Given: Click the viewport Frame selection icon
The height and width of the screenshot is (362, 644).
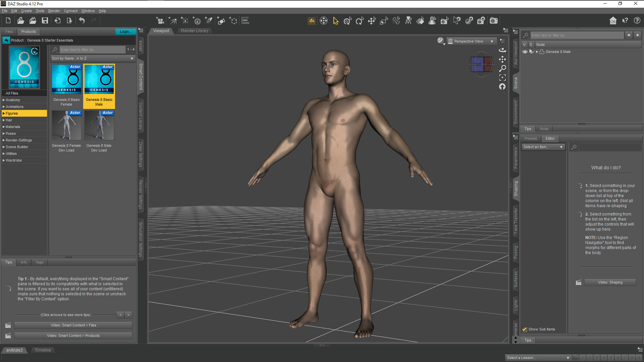Looking at the screenshot, I should coord(502,77).
